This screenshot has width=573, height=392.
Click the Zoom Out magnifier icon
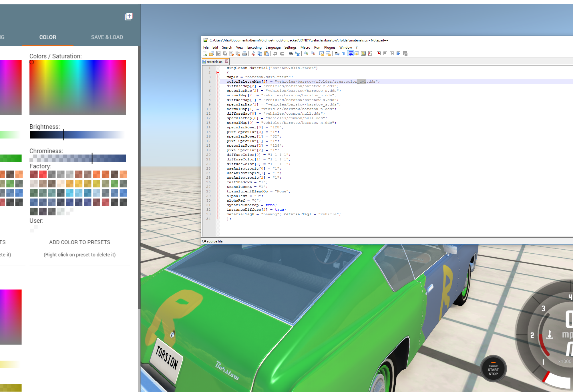pyautogui.click(x=313, y=53)
